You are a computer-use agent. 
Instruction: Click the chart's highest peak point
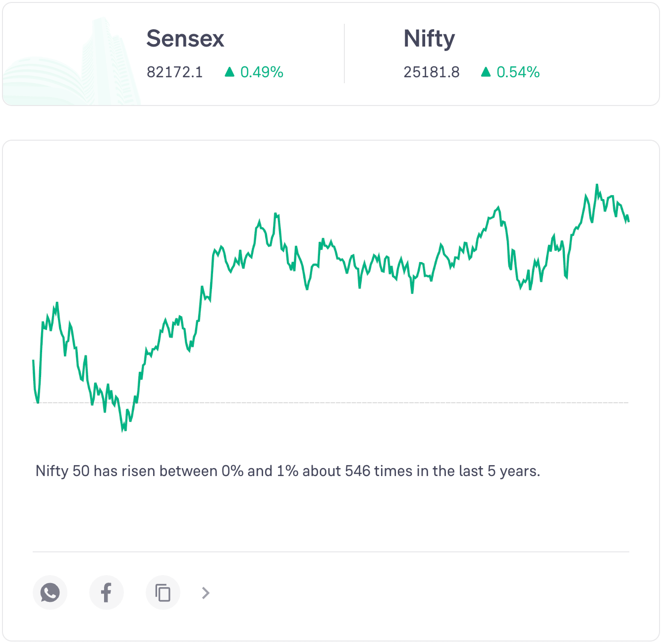tap(597, 185)
